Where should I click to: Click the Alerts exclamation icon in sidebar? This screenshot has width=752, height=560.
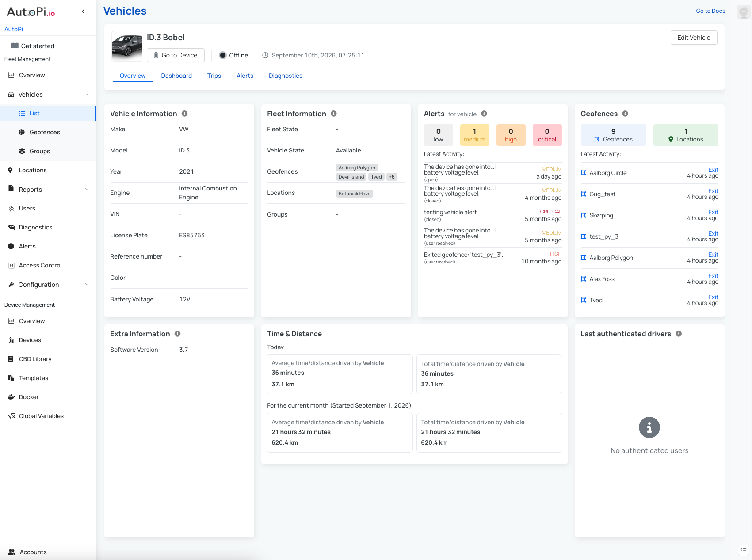11,246
